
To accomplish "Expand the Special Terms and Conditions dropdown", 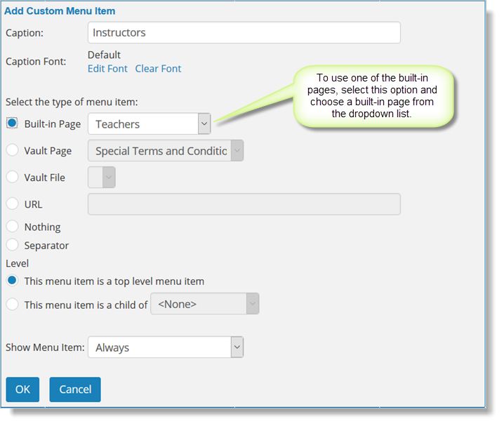I will tap(166, 150).
